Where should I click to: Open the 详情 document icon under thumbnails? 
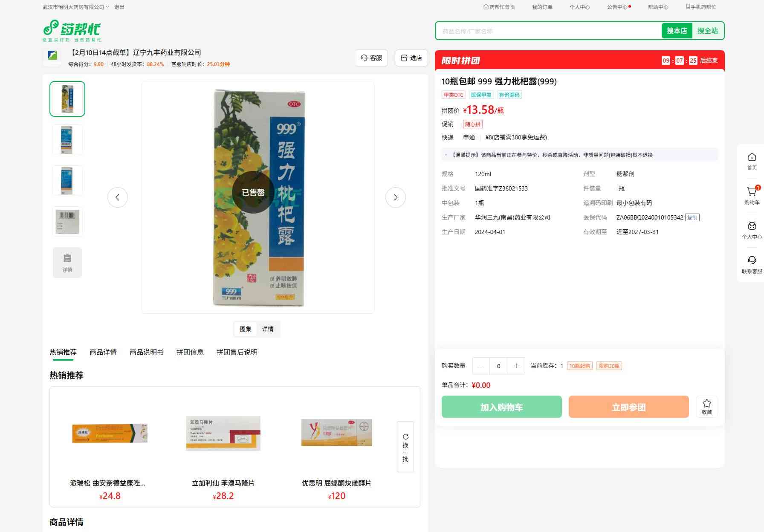click(67, 263)
